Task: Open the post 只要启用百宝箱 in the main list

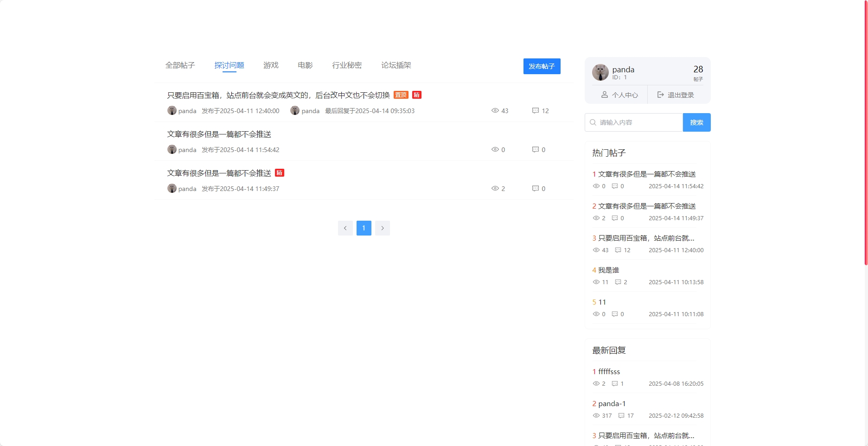Action: 278,95
